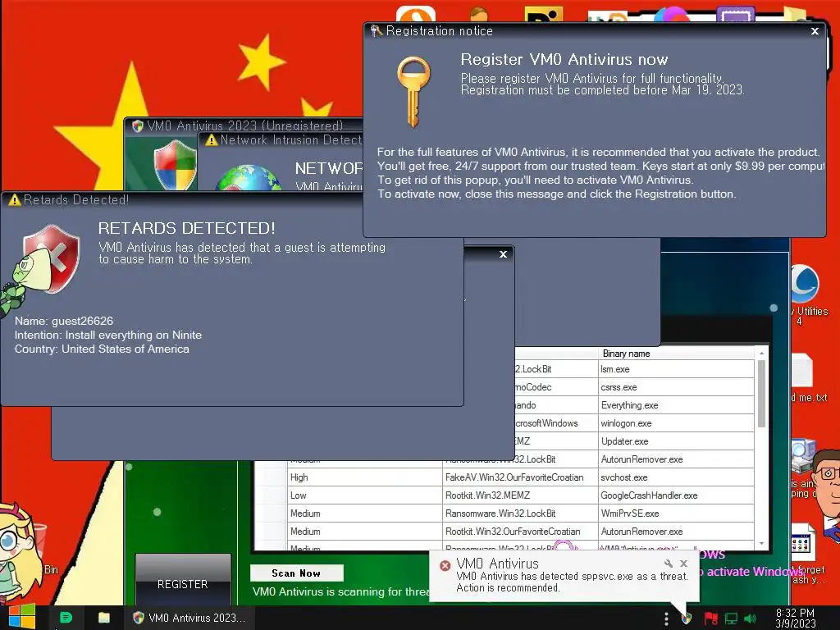
Task: Click the REGISTER button
Action: [x=183, y=581]
